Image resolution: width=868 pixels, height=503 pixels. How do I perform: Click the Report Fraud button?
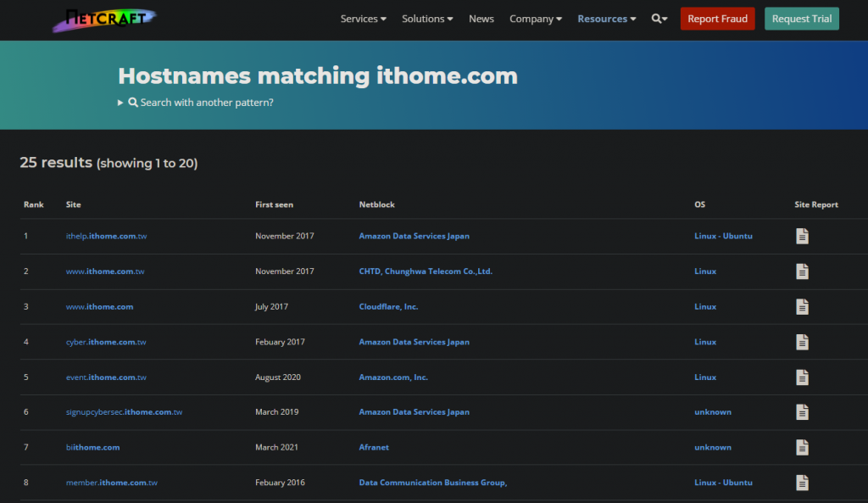point(717,19)
